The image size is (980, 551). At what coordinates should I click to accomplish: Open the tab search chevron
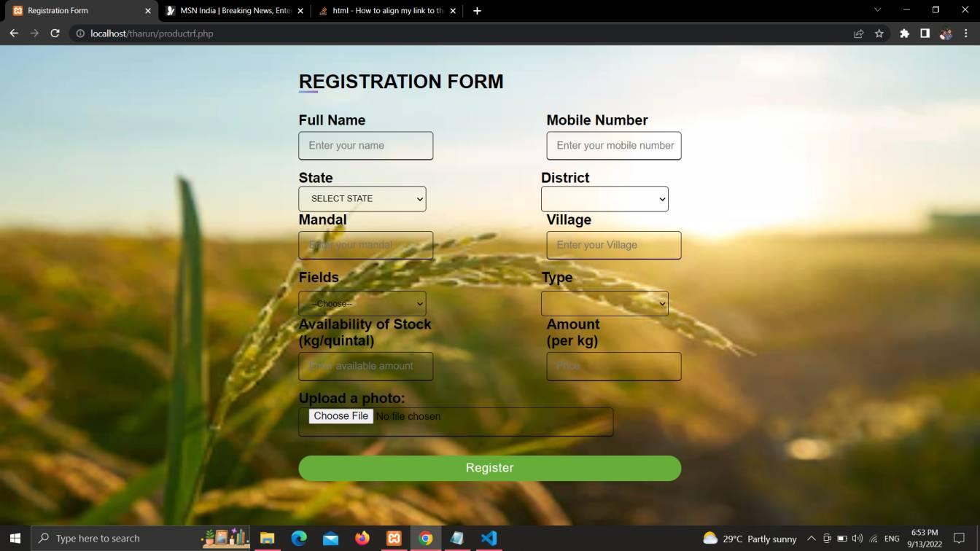click(x=877, y=10)
